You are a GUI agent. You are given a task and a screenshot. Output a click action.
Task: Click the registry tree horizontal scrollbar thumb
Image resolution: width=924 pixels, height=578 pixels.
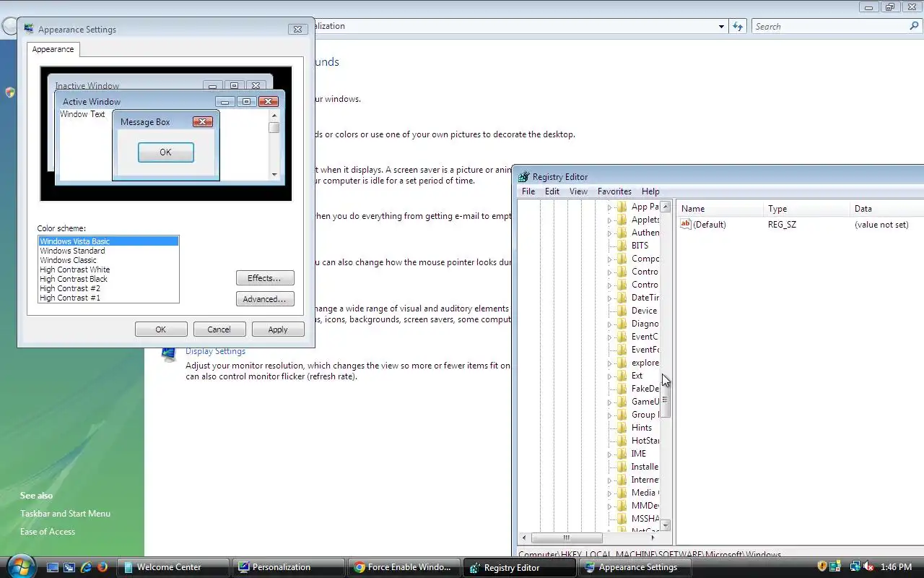(566, 538)
